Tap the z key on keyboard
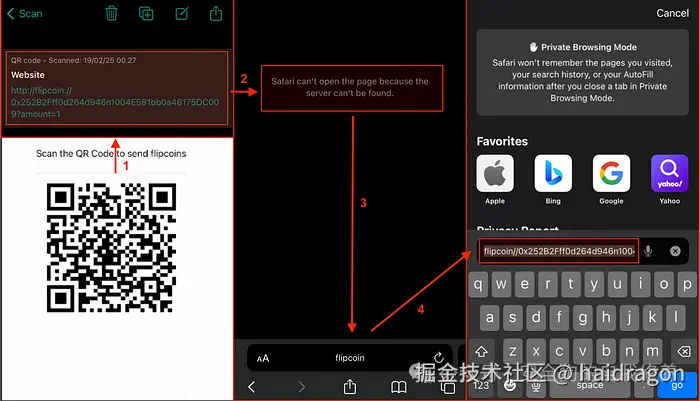700x401 pixels. (x=512, y=351)
